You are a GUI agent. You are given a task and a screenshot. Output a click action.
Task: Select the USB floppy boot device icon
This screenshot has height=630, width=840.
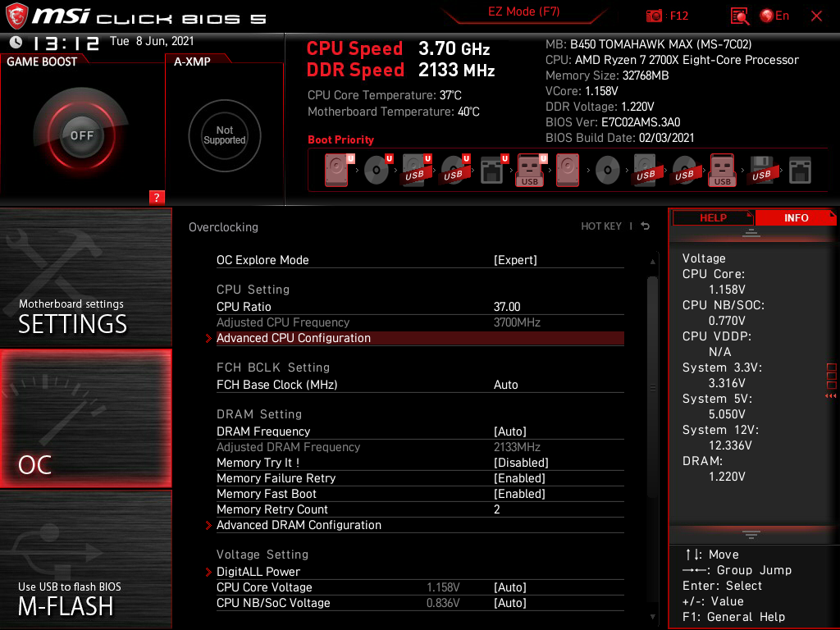(x=761, y=171)
